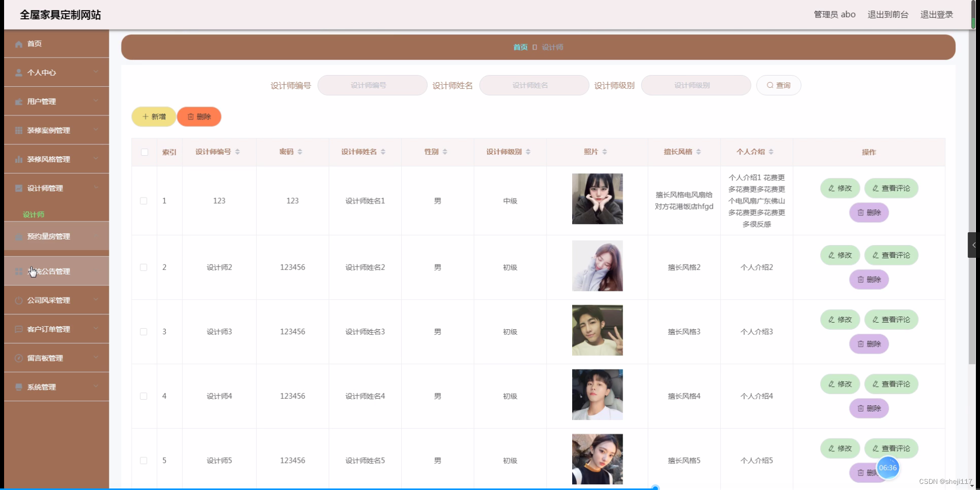Click the 查询 search button
Screen dimensions: 980x490
[x=778, y=86]
